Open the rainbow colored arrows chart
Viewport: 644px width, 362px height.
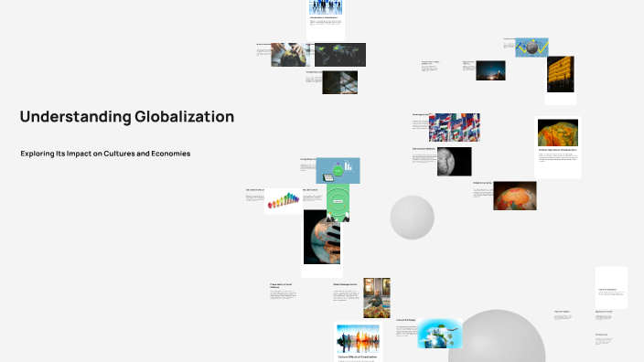[x=284, y=201]
